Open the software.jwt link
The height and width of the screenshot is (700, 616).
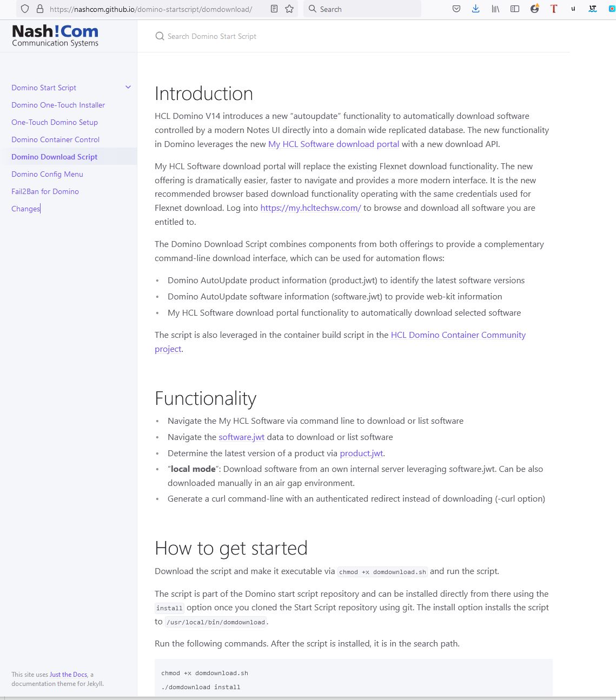[x=241, y=437]
